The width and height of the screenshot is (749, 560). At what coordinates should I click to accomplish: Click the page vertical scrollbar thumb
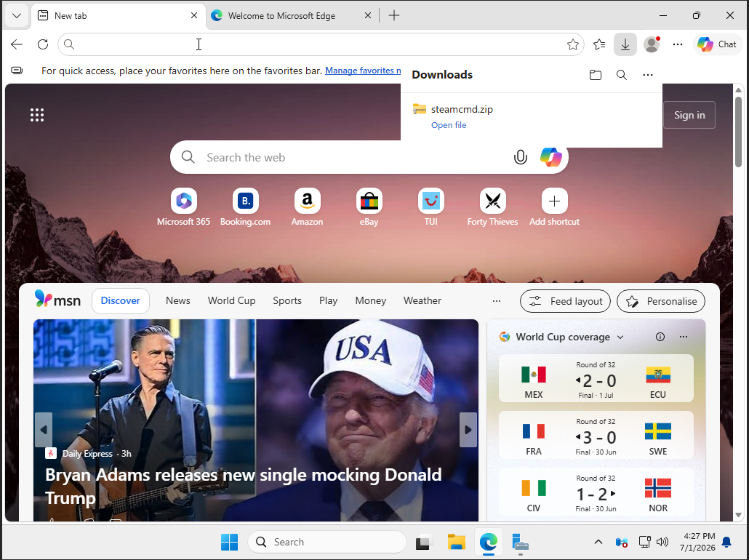tap(739, 132)
